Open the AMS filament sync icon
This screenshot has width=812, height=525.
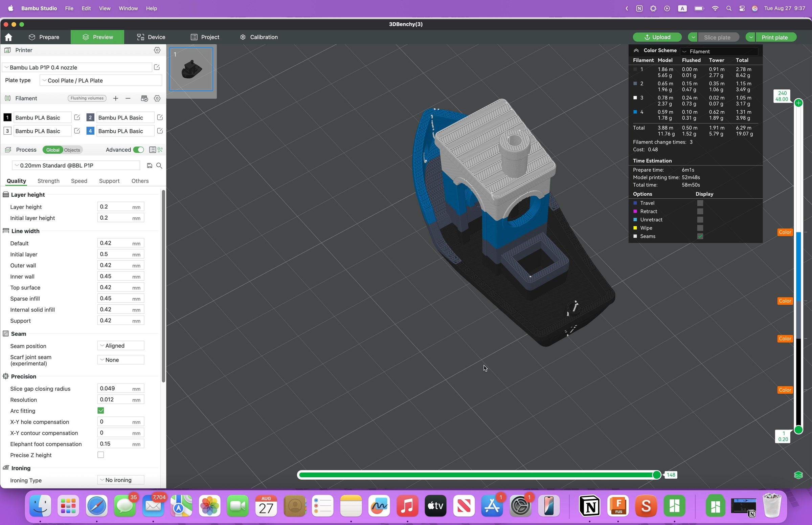pos(144,98)
